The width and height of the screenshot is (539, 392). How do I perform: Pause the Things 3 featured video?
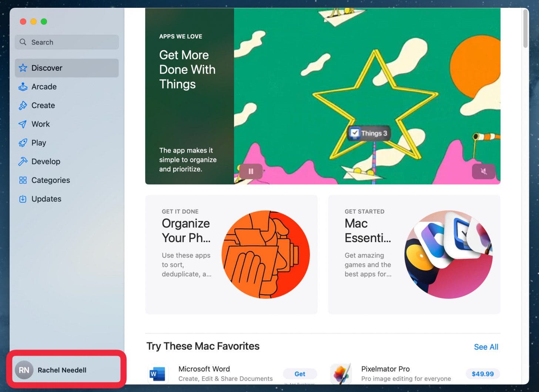coord(251,171)
